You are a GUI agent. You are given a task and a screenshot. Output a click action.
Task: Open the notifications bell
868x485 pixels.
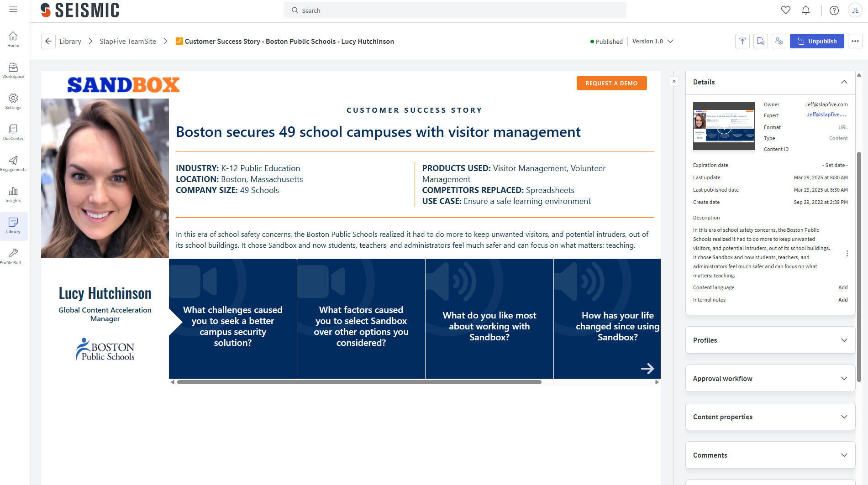[806, 10]
